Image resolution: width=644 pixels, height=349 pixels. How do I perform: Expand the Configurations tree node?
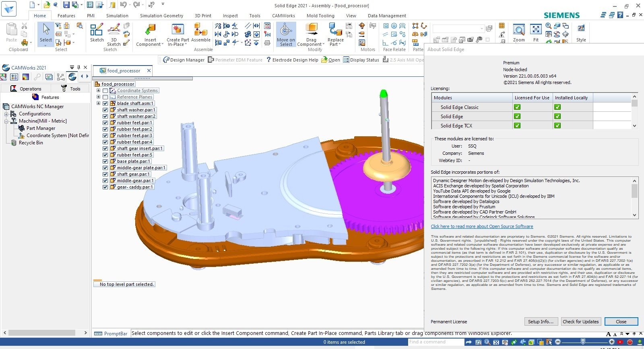point(6,114)
